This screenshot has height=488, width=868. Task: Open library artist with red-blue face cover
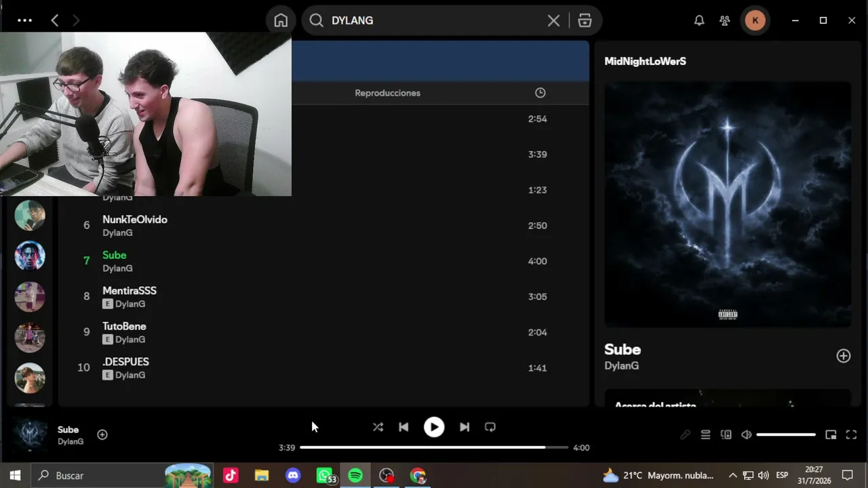click(x=30, y=256)
